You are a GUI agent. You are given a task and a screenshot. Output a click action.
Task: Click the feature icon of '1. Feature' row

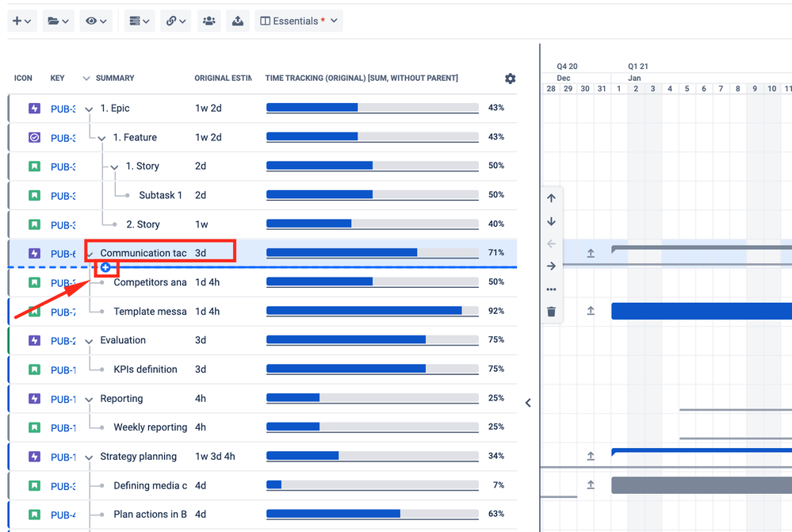click(x=34, y=137)
